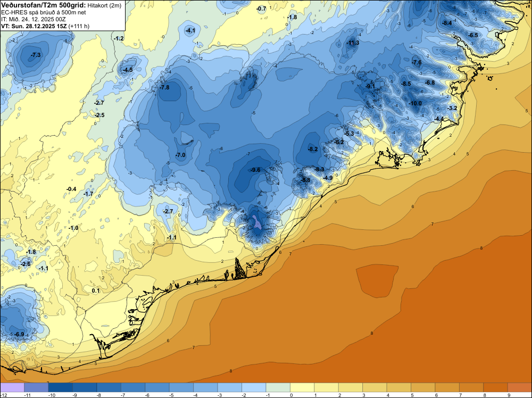Click the -7.3 temperature label

pos(35,55)
